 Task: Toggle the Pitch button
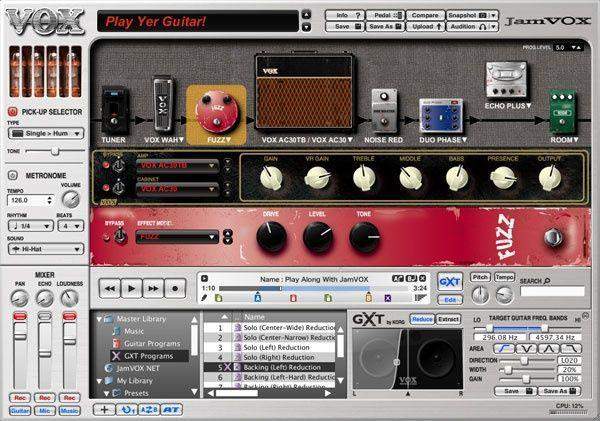[x=480, y=277]
